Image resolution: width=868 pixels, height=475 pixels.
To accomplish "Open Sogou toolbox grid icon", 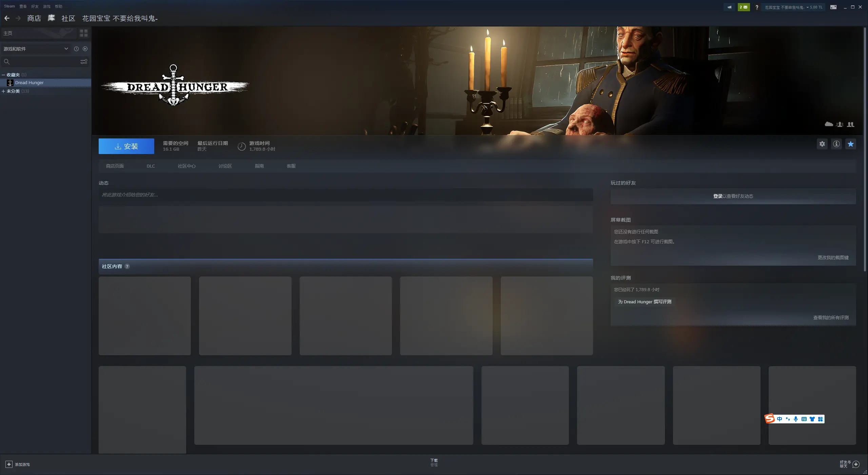I will pos(820,419).
